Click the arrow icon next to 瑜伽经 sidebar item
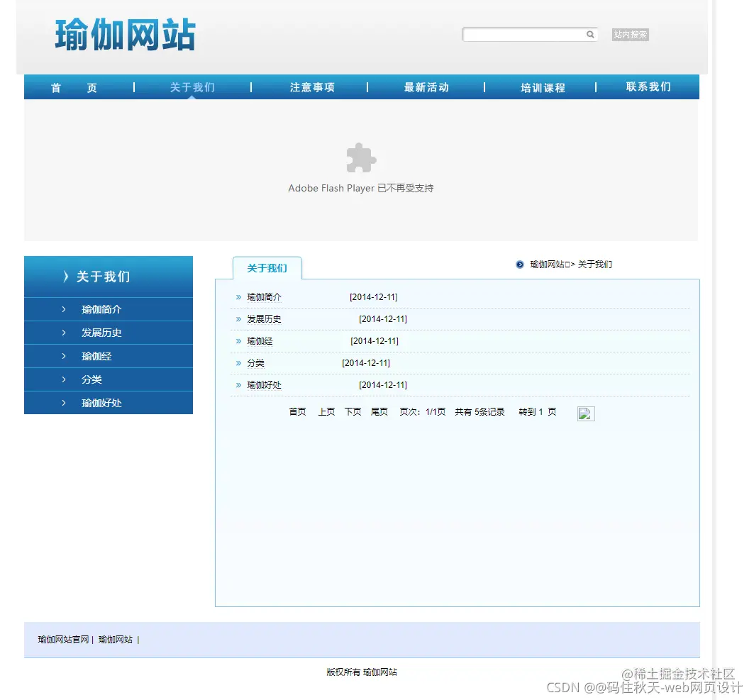This screenshot has width=754, height=700. pyautogui.click(x=64, y=356)
